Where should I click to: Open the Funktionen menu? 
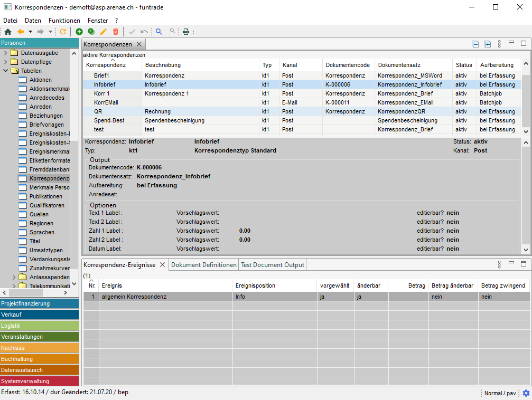click(x=64, y=20)
